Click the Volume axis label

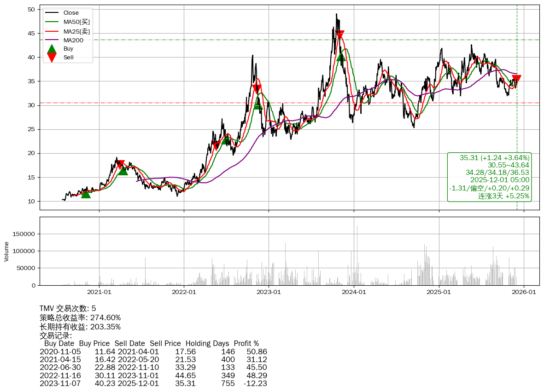(6, 251)
